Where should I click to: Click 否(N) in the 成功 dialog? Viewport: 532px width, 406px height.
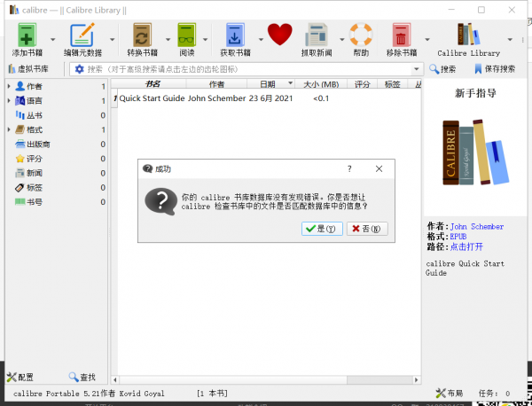(367, 229)
